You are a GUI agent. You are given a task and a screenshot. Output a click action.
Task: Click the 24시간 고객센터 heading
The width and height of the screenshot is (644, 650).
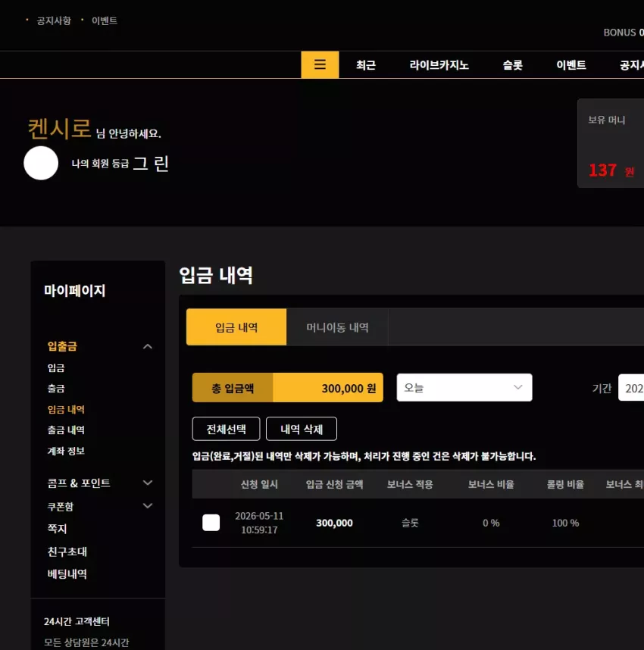click(x=77, y=621)
